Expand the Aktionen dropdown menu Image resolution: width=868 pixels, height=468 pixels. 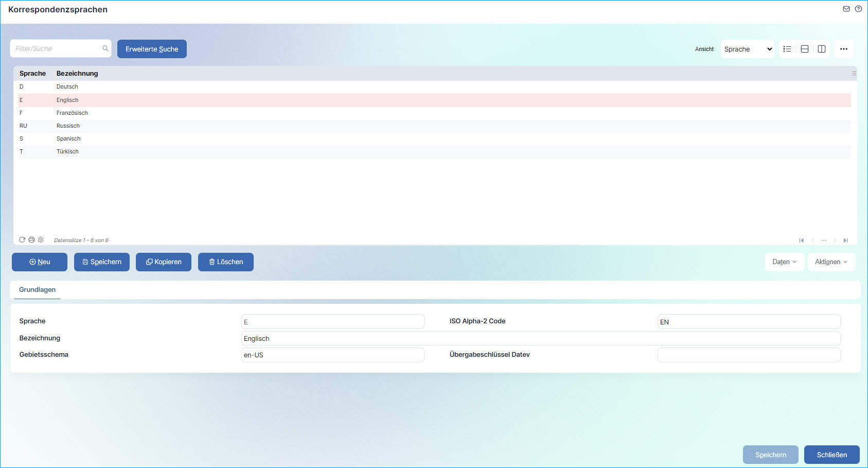(831, 262)
